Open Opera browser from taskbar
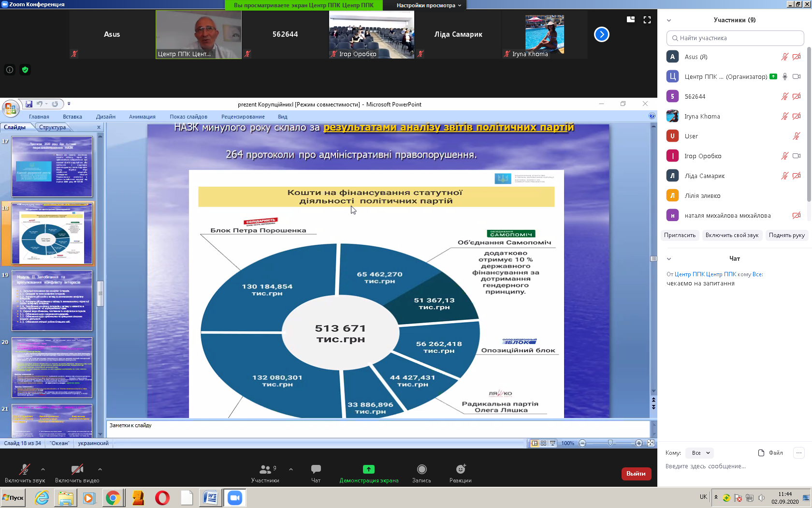 [x=162, y=498]
